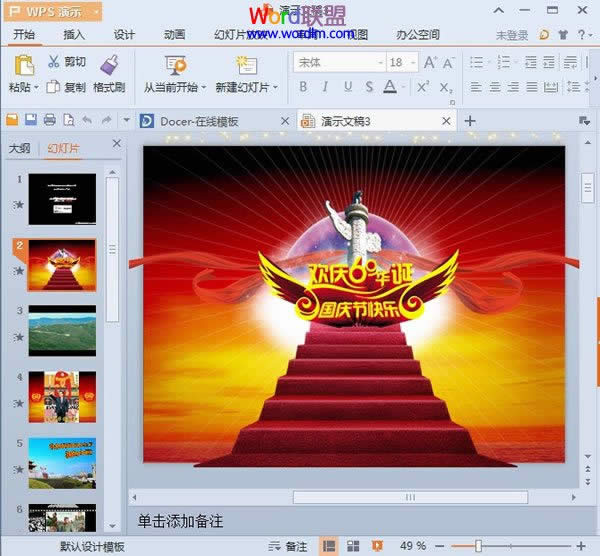Add new document tab with plus
This screenshot has width=600, height=556.
(470, 121)
